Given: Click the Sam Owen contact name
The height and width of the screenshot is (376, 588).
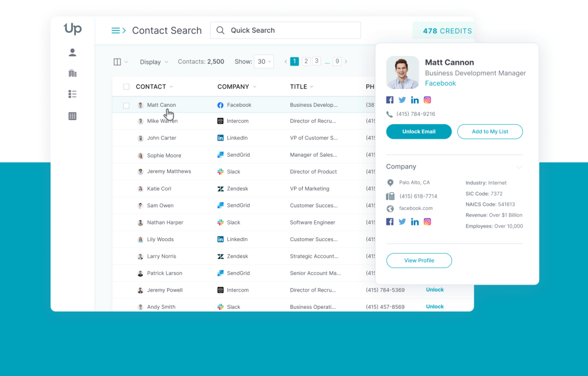Looking at the screenshot, I should pos(160,206).
